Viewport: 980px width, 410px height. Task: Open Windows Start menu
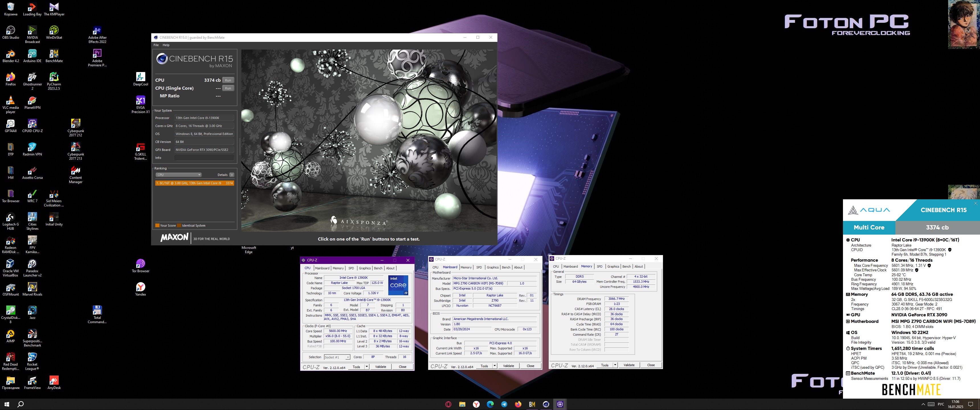click(x=7, y=404)
